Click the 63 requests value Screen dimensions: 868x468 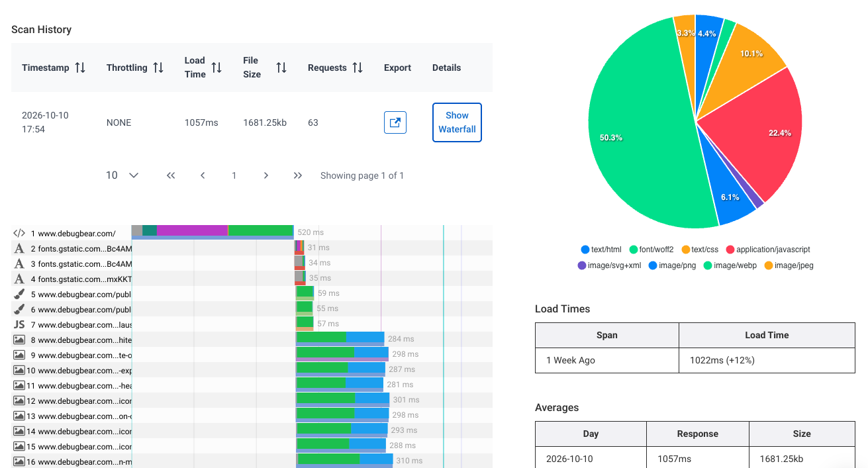tap(313, 122)
